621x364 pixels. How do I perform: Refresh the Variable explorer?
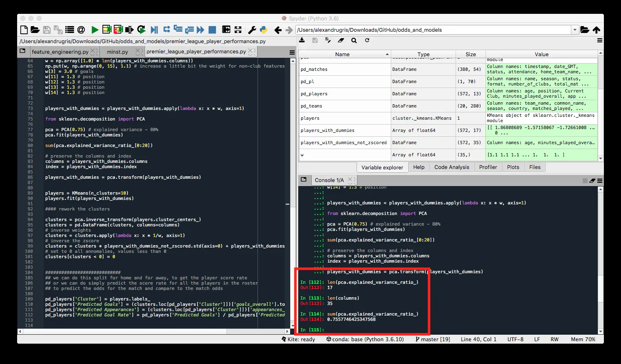pyautogui.click(x=367, y=40)
